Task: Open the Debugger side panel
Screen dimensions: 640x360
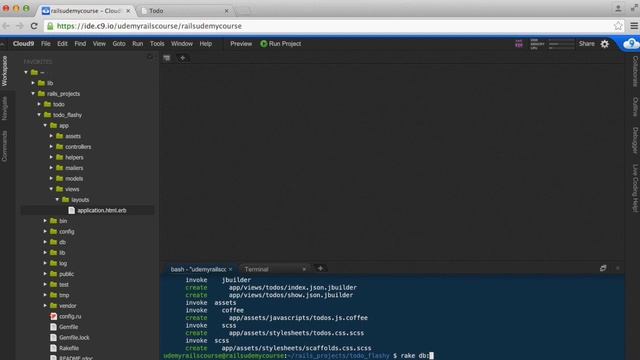Action: (635, 140)
